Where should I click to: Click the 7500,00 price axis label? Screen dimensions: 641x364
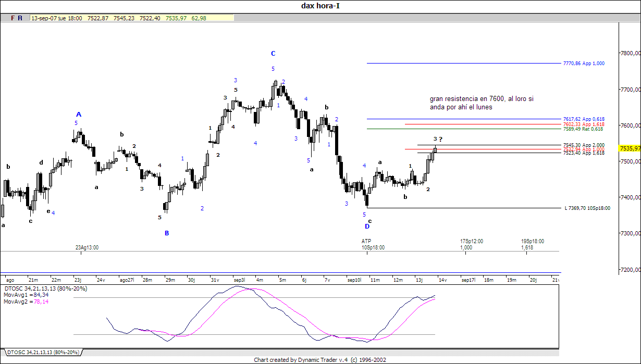pyautogui.click(x=630, y=161)
